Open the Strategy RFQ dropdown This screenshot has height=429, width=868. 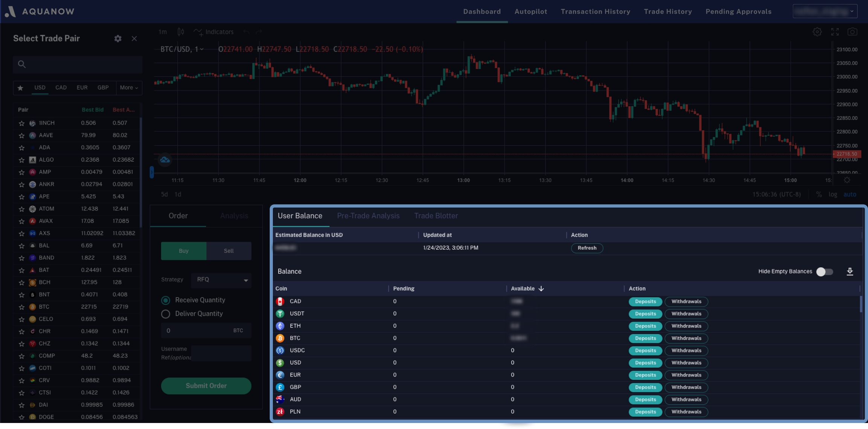pyautogui.click(x=221, y=280)
